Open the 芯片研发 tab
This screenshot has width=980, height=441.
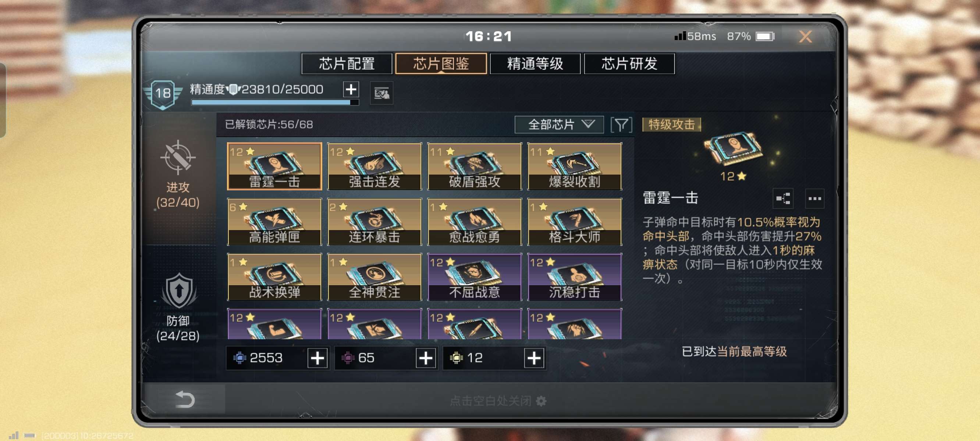tap(629, 64)
